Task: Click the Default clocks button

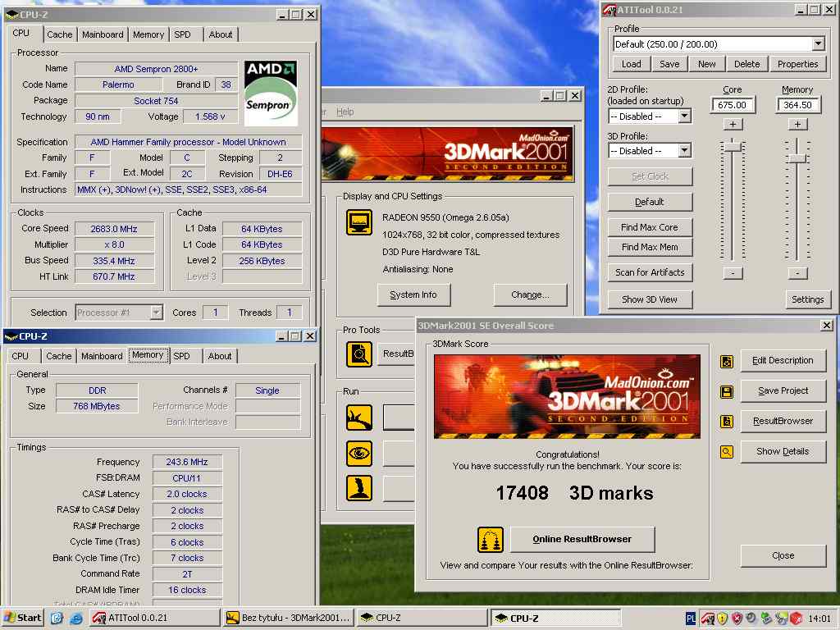Action: (x=650, y=202)
